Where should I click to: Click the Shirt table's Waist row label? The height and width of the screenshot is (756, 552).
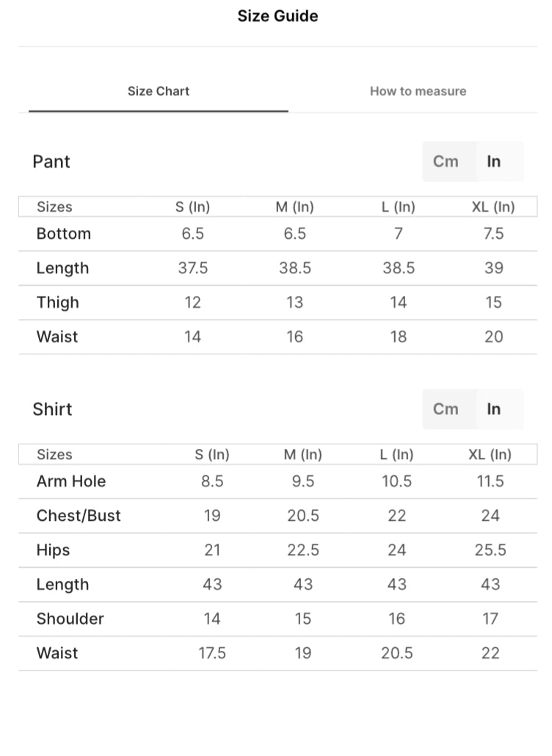point(57,653)
